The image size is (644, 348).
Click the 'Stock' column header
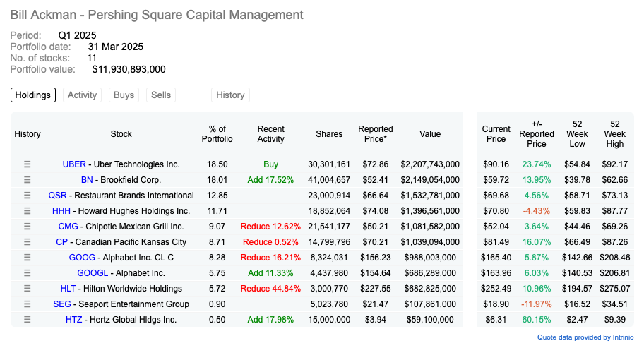[x=121, y=134]
